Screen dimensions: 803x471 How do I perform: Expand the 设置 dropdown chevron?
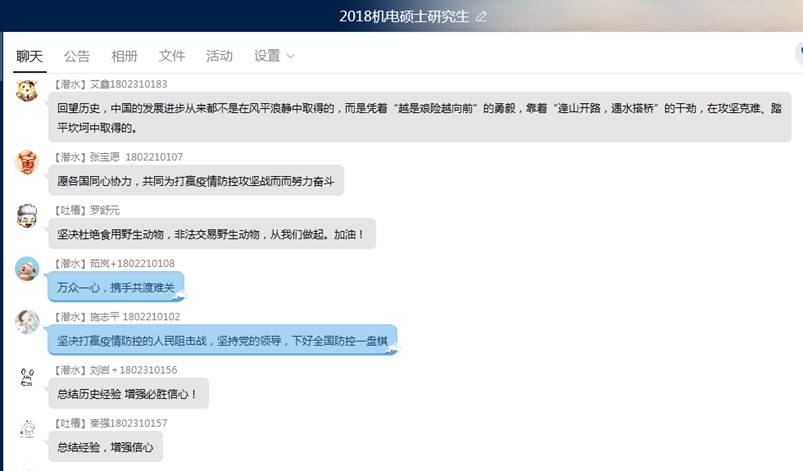point(290,56)
